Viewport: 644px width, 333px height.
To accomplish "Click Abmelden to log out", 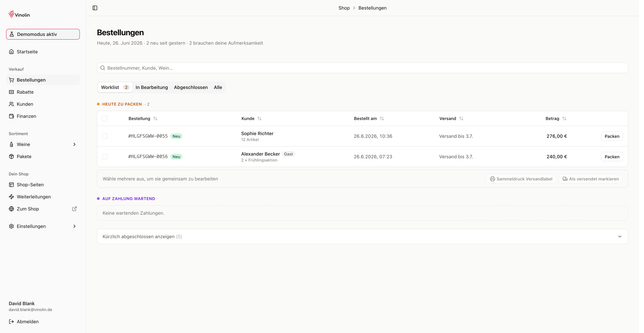I will tap(28, 321).
